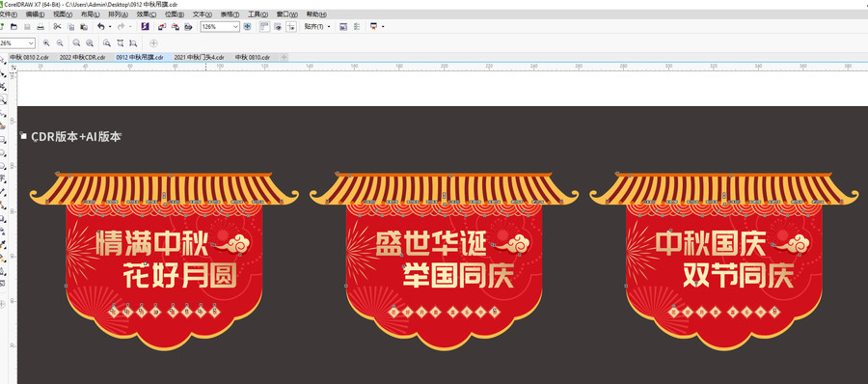Open the 效果(C) menu
The height and width of the screenshot is (384, 868).
click(x=147, y=14)
